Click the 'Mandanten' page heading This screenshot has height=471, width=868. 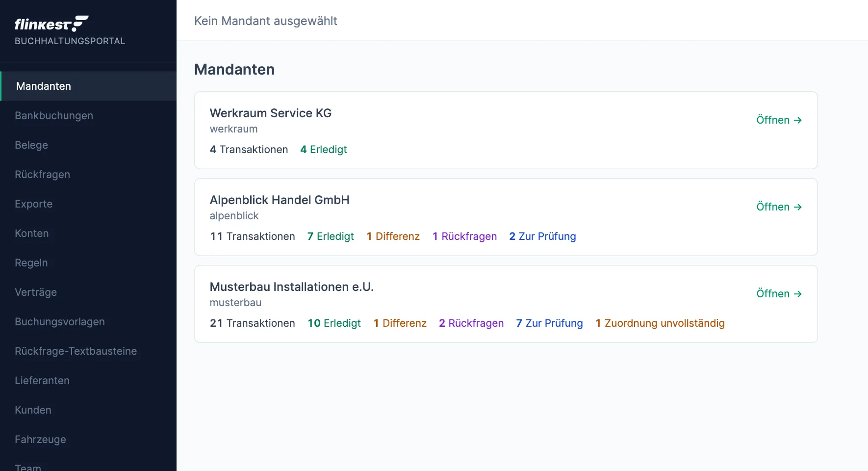tap(234, 70)
